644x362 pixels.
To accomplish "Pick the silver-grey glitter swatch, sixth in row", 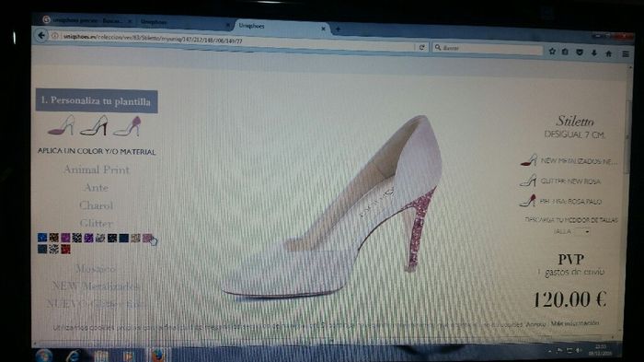I will (100, 238).
